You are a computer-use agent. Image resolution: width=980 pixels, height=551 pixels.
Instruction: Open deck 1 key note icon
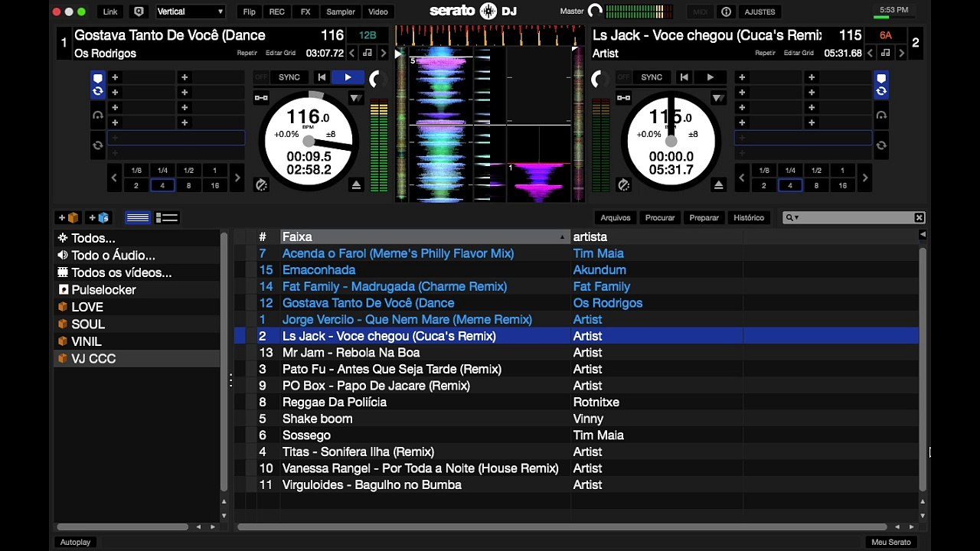[367, 53]
